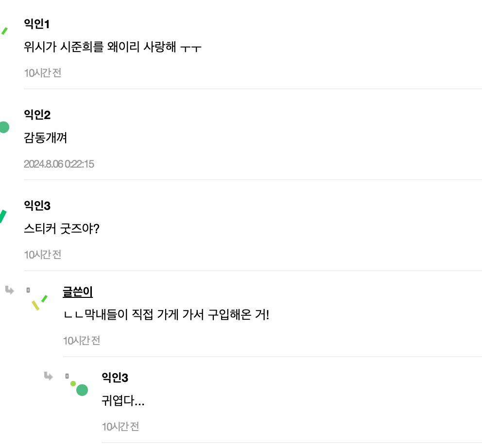482x448 pixels.
Task: Click the 글쓴이 multicolor avatar icon
Action: pyautogui.click(x=38, y=303)
